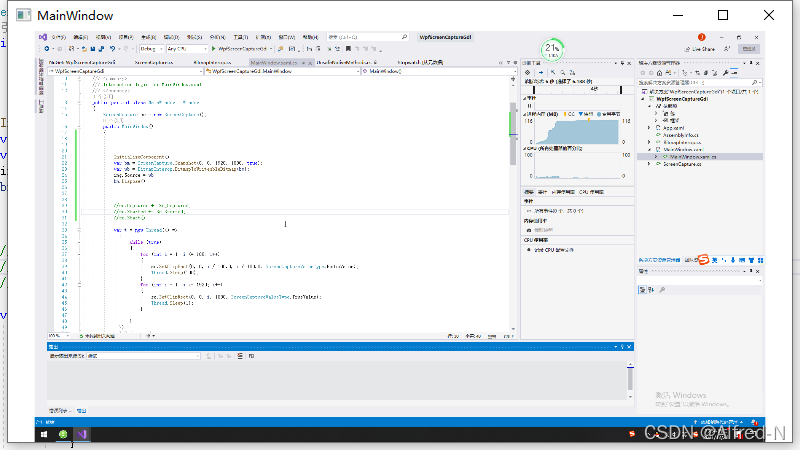The width and height of the screenshot is (800, 450).
Task: Click the Solution Explorer properties wrench icon
Action: [726, 73]
